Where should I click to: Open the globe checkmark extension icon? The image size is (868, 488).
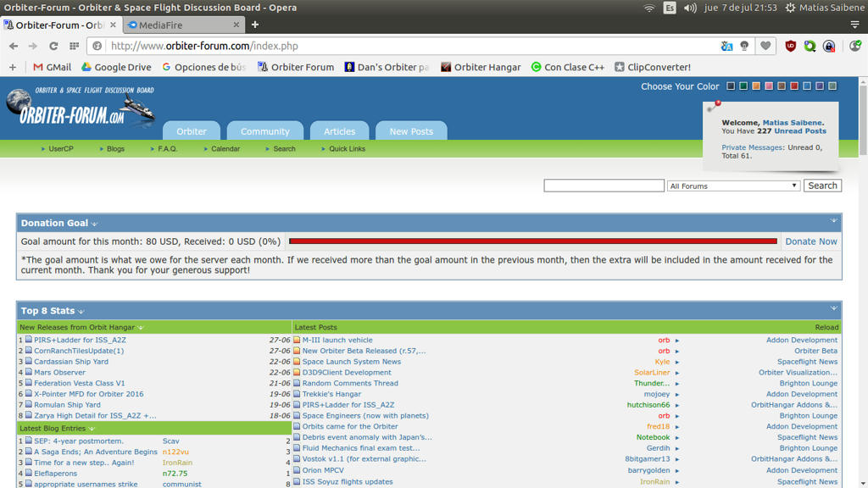point(854,46)
